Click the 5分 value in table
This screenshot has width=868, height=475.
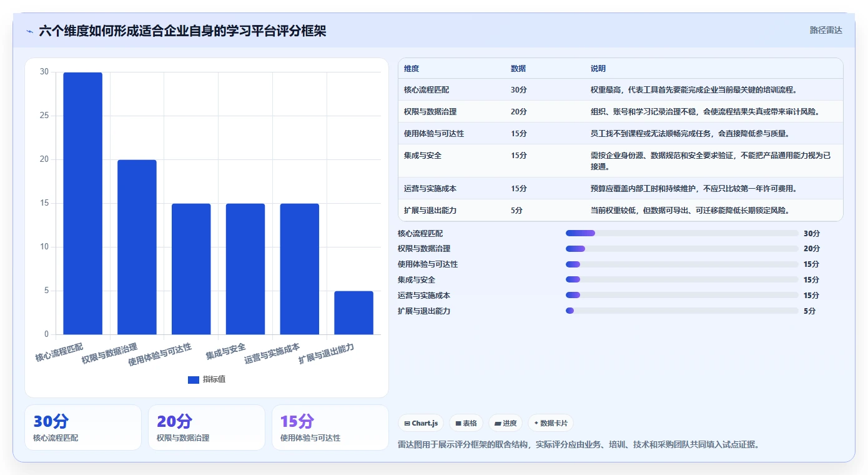pos(516,211)
